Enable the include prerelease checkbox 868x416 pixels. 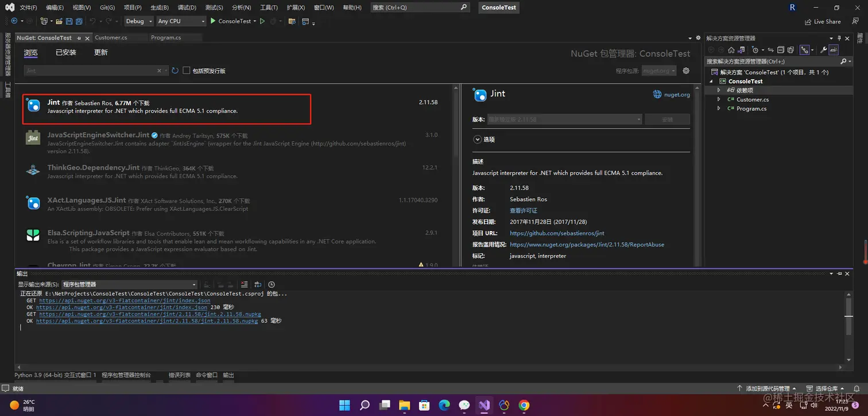187,71
